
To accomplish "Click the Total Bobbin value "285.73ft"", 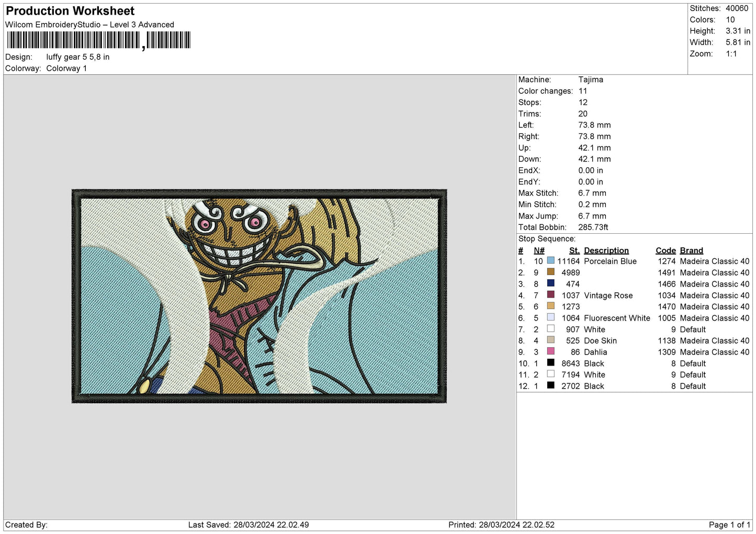I will [x=593, y=228].
